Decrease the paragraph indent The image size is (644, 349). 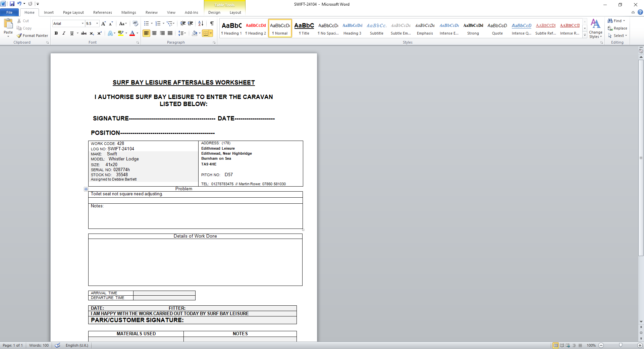pyautogui.click(x=183, y=23)
